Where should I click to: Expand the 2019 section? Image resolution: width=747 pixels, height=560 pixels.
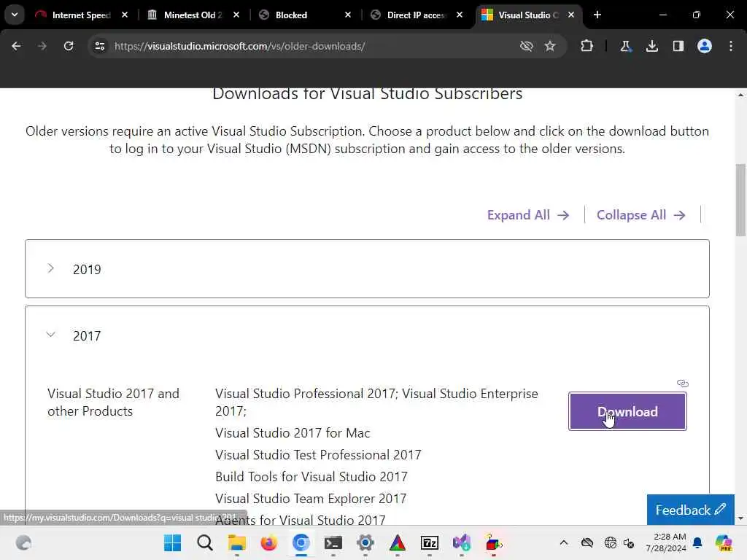tap(367, 269)
